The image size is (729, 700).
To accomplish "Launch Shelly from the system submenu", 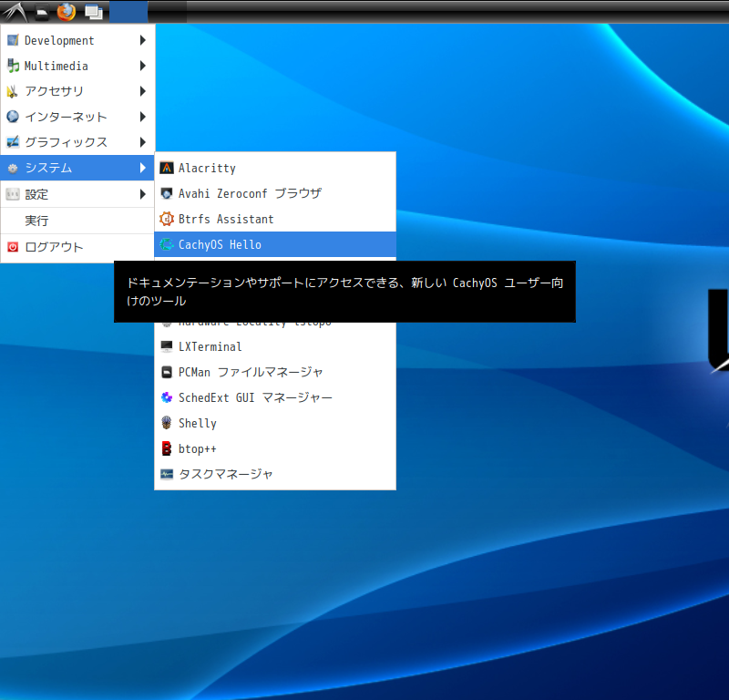I will pos(275,423).
